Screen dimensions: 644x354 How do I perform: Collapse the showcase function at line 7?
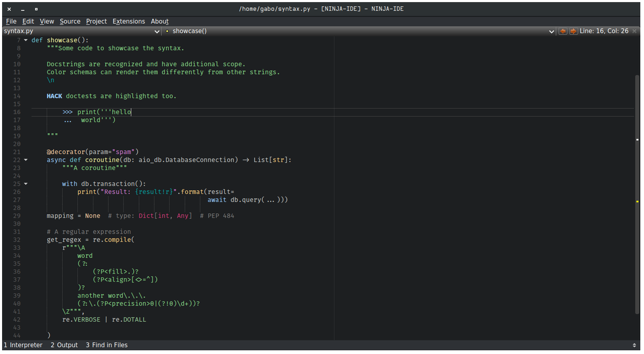(x=25, y=40)
